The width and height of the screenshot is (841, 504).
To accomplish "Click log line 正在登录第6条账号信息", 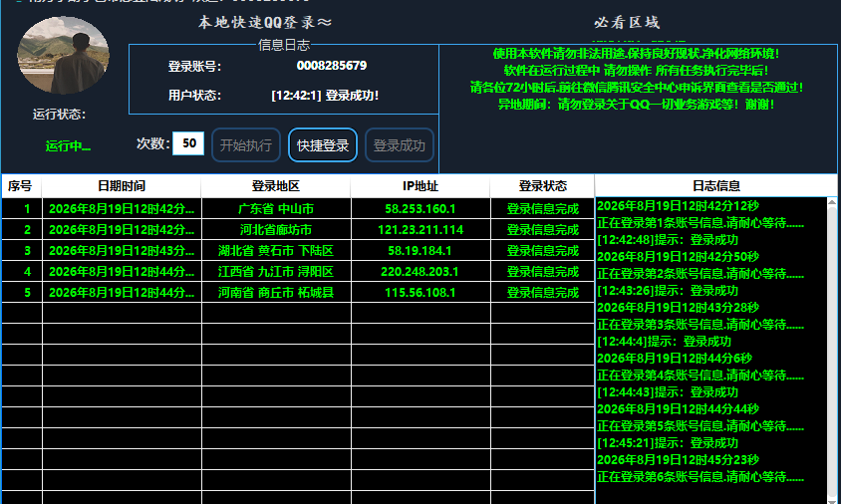I will (x=701, y=477).
